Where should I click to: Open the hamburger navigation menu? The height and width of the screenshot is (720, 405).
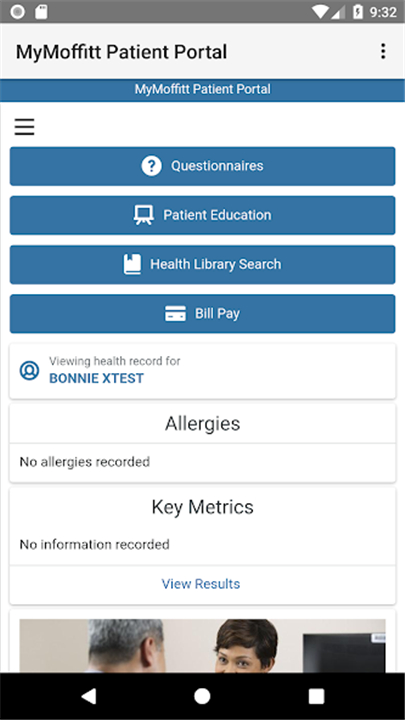24,127
